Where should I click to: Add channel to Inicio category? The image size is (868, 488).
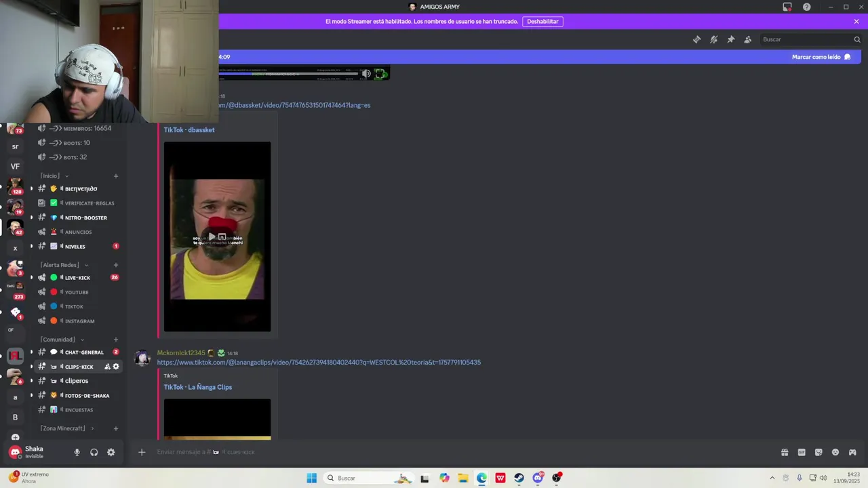[116, 176]
